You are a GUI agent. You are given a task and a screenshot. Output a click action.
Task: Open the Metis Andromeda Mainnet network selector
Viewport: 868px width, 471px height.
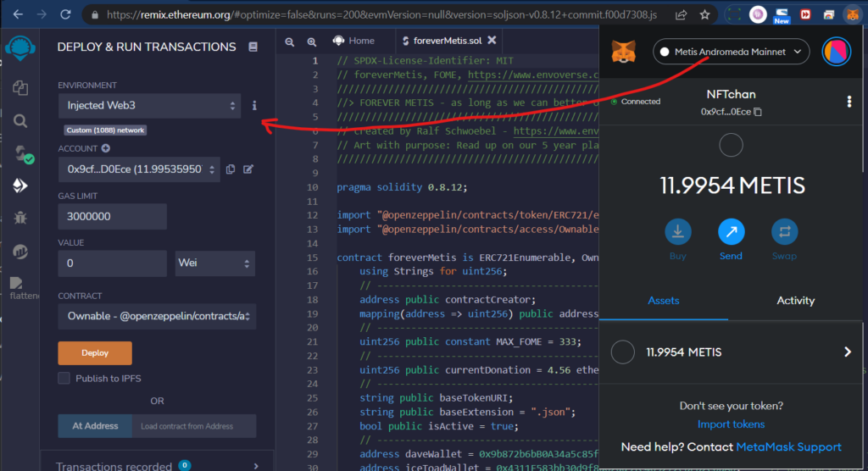[731, 53]
